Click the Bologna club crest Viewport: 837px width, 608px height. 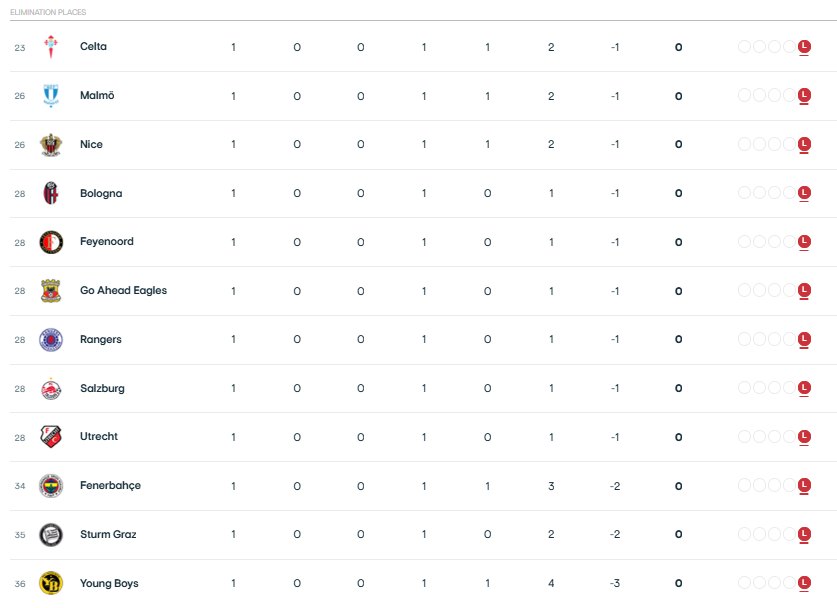click(51, 193)
